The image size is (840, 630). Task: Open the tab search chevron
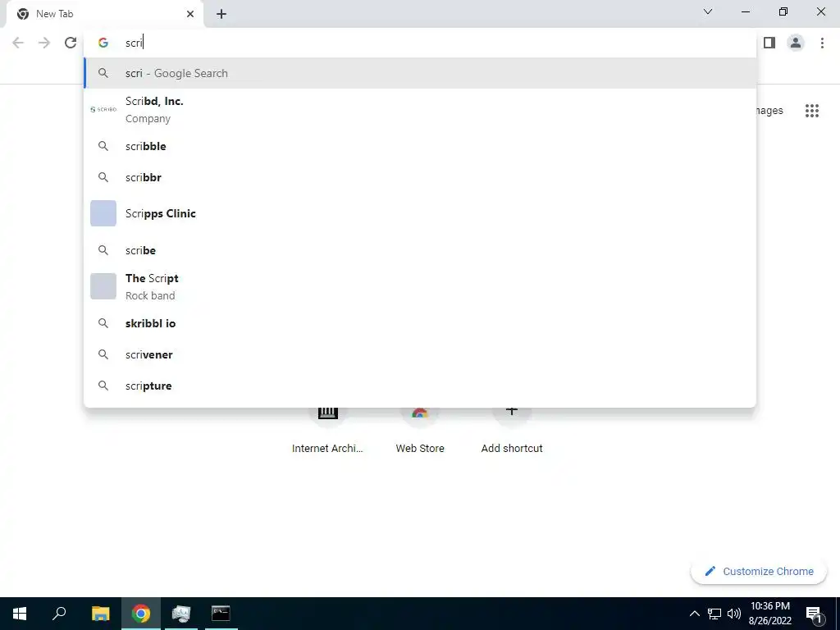(x=708, y=11)
